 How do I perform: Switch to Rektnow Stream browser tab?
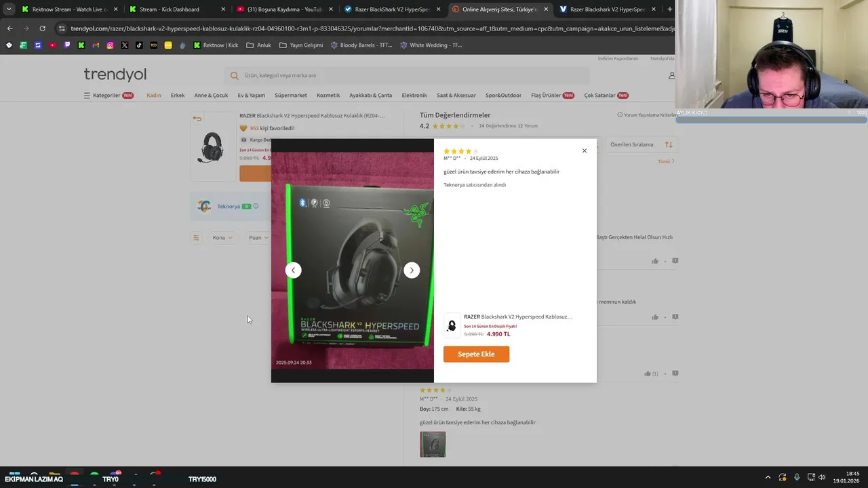point(69,9)
